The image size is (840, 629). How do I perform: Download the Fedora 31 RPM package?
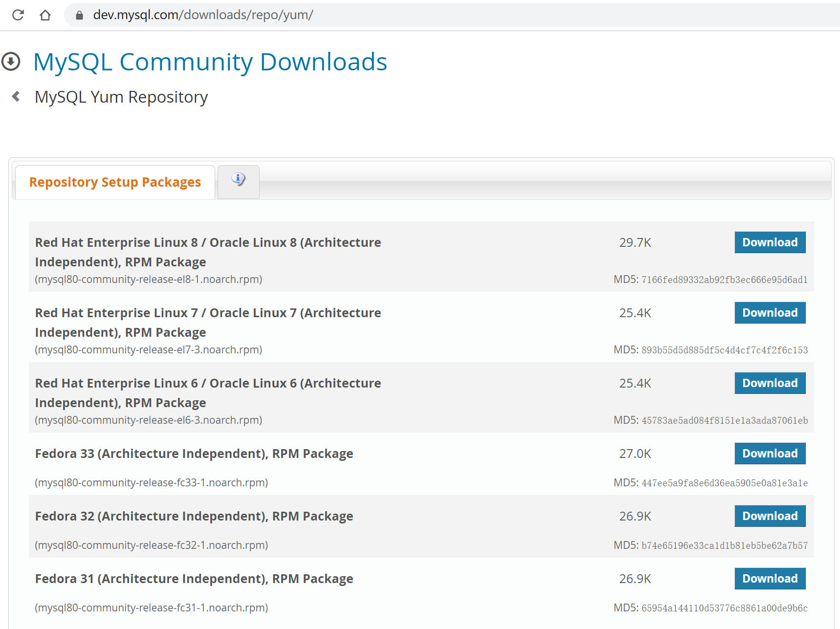tap(770, 579)
